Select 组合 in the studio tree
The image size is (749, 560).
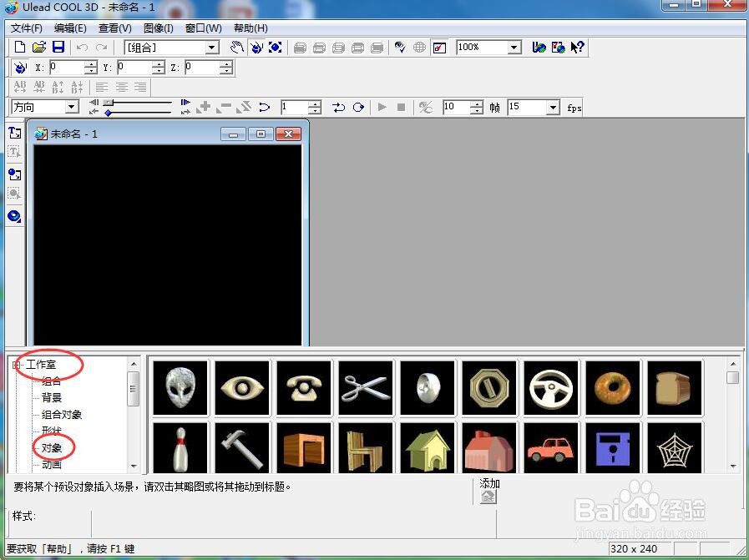click(51, 381)
